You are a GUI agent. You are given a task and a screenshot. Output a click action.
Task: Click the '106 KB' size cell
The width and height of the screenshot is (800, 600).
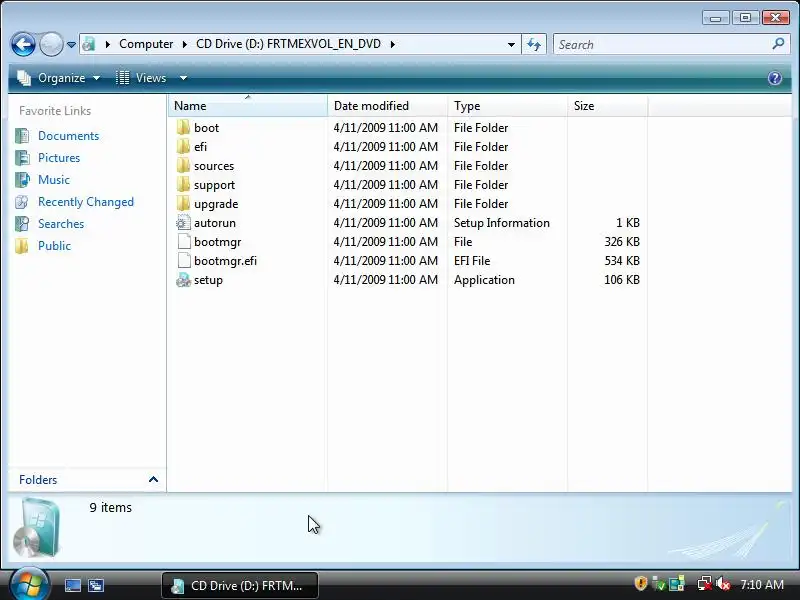pos(621,280)
